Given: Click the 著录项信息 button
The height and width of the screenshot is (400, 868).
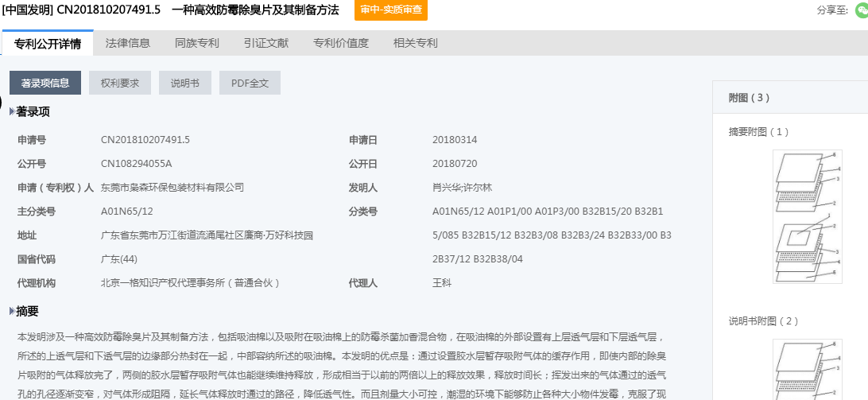Looking at the screenshot, I should coord(45,83).
